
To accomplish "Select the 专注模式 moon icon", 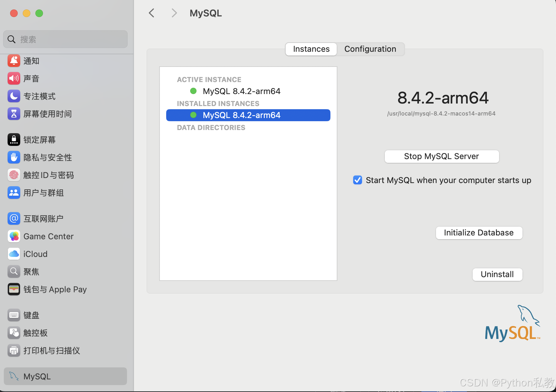I will pyautogui.click(x=14, y=96).
